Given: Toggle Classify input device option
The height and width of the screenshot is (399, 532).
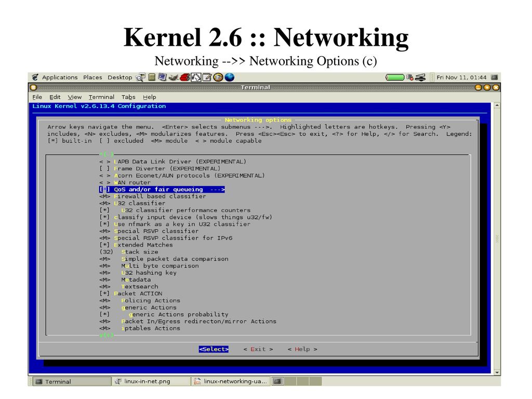Looking at the screenshot, I should [x=186, y=217].
